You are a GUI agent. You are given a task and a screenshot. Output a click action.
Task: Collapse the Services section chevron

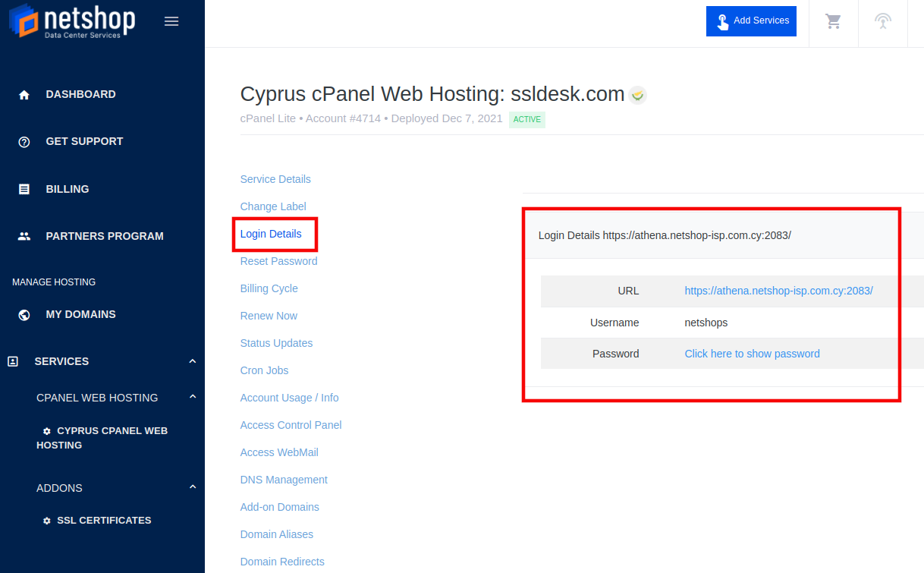[193, 361]
